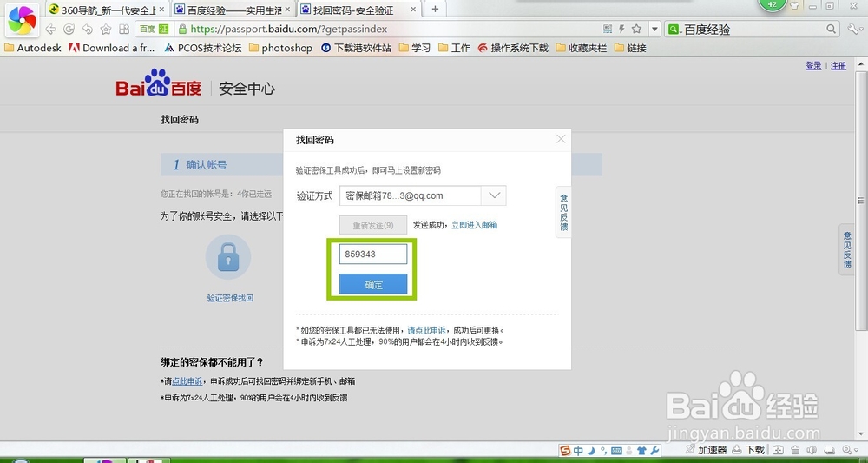Open the photoshop bookmarks folder

tap(280, 48)
